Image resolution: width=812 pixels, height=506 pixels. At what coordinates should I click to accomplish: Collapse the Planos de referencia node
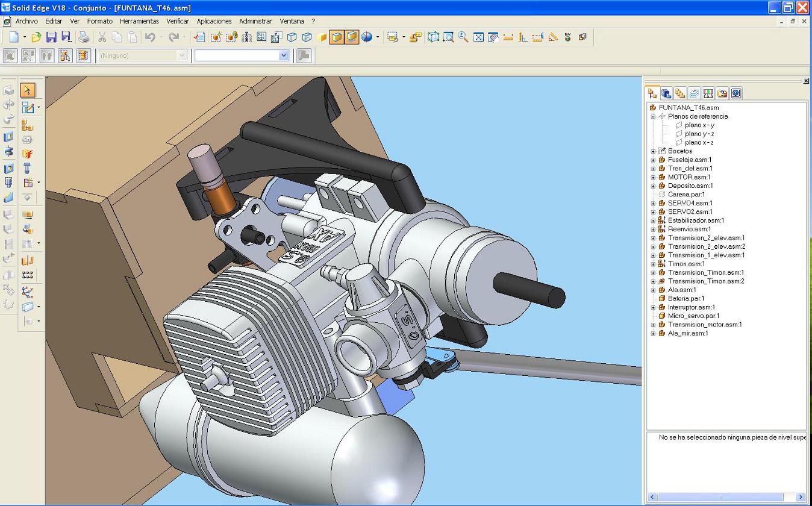653,117
